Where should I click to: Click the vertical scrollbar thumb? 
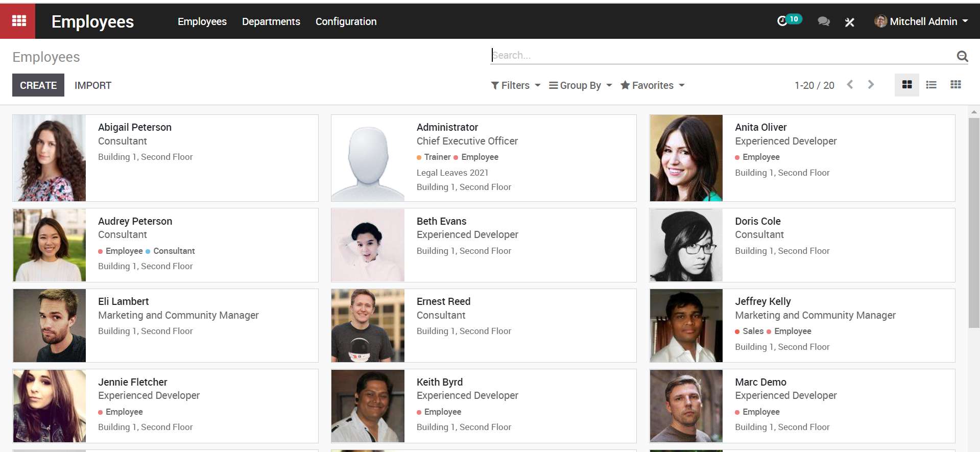[x=974, y=223]
